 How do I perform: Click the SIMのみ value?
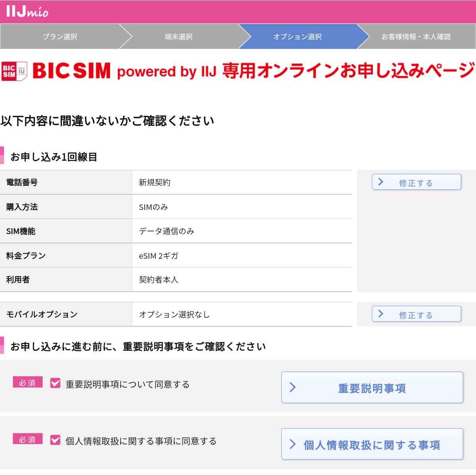click(x=154, y=207)
